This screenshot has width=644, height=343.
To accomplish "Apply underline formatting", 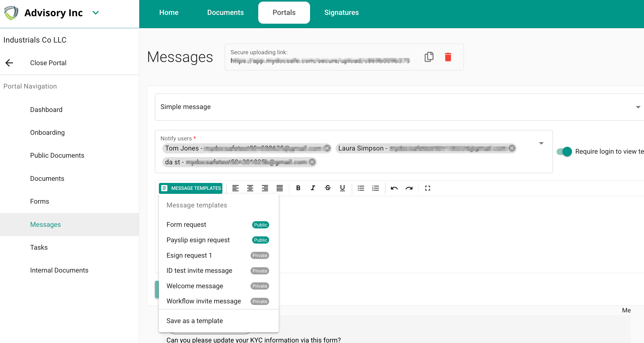I will 342,188.
